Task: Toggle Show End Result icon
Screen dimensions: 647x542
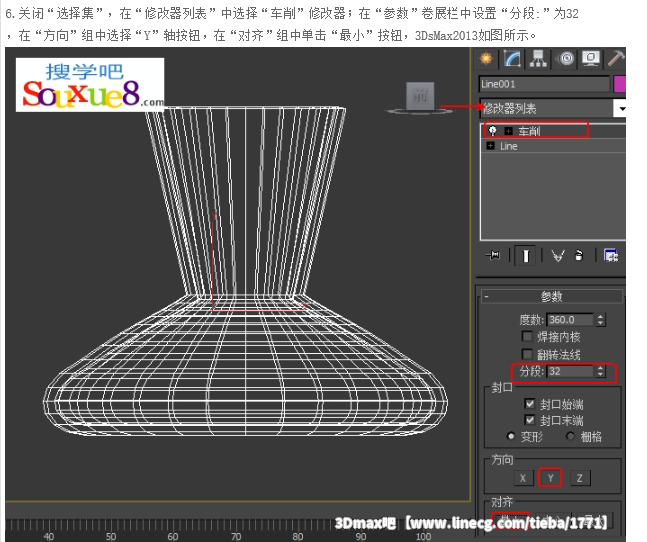Action: pos(525,256)
